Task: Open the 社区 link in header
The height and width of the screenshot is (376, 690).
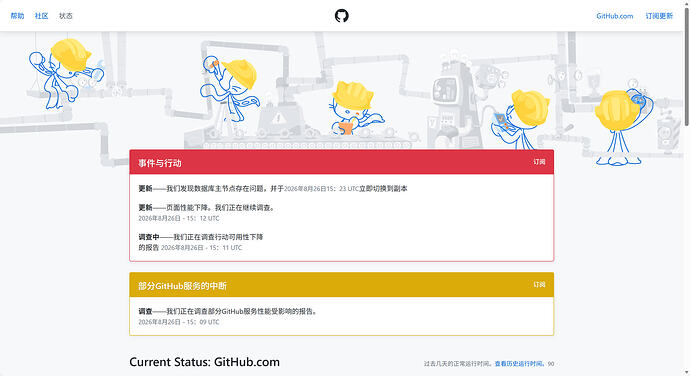Action: click(41, 16)
